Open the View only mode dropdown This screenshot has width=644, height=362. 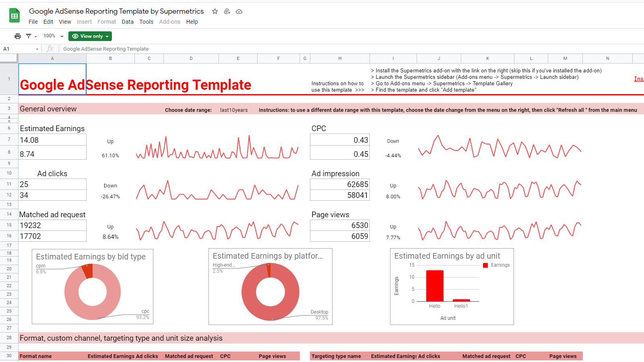pos(90,36)
